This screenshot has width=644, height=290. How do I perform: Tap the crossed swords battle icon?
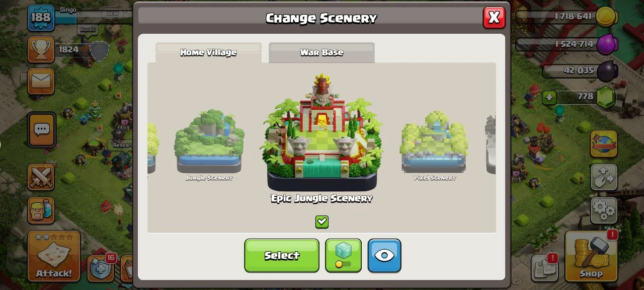point(41,177)
